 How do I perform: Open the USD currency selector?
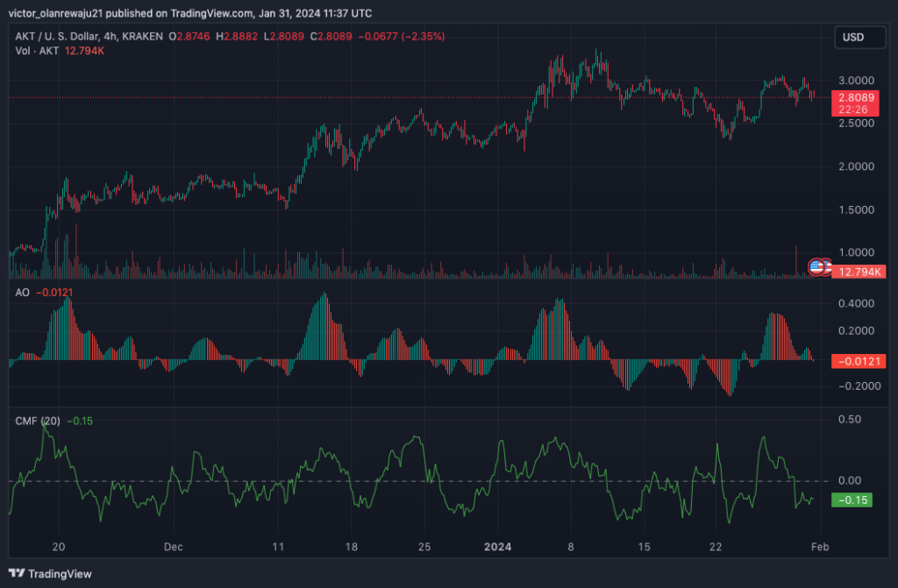(859, 37)
